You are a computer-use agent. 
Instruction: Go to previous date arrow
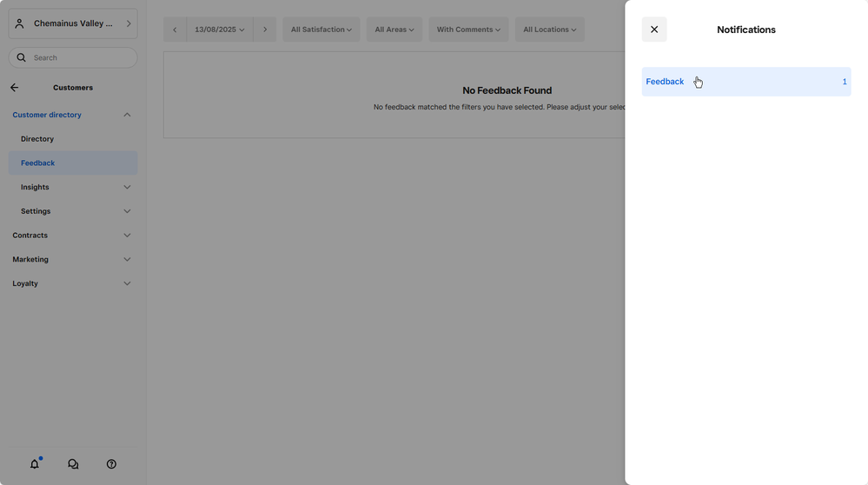coord(175,30)
